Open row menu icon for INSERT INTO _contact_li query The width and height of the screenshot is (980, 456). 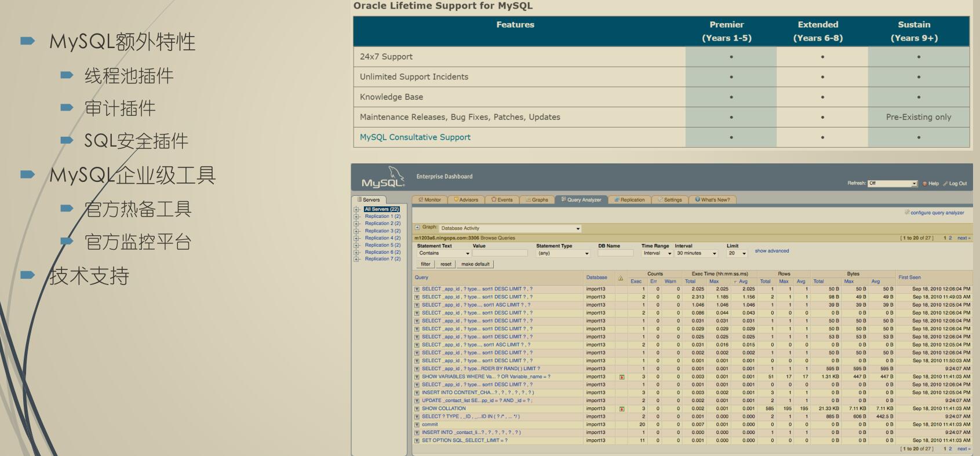[417, 432]
